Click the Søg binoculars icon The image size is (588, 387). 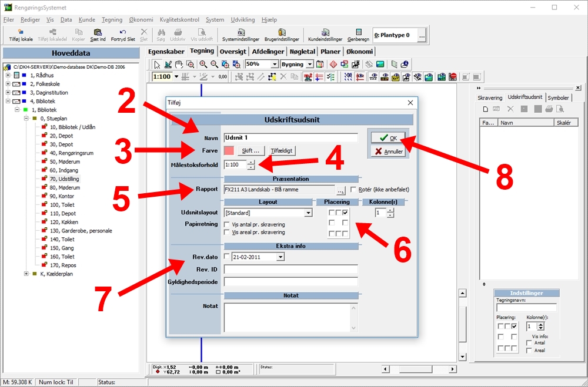(161, 35)
